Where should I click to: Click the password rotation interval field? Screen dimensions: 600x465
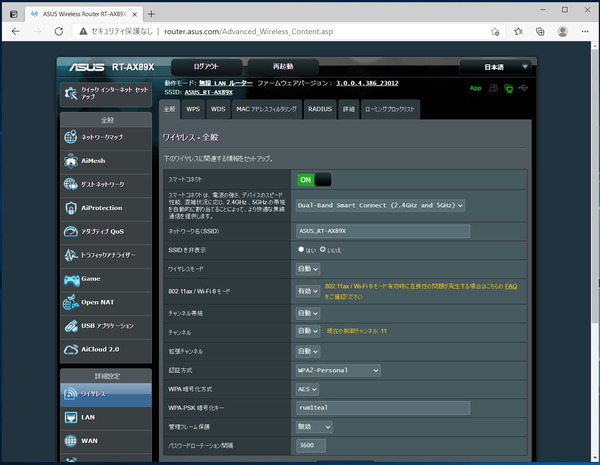(311, 445)
